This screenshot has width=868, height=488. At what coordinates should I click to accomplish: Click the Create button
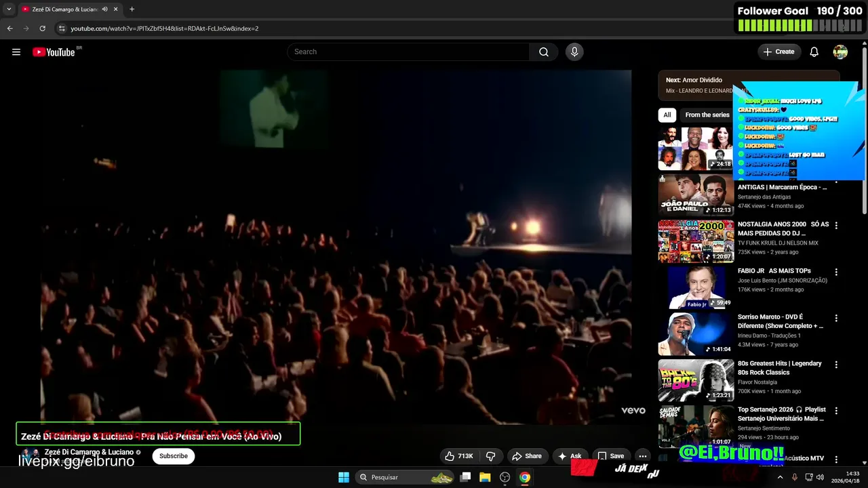coord(779,52)
